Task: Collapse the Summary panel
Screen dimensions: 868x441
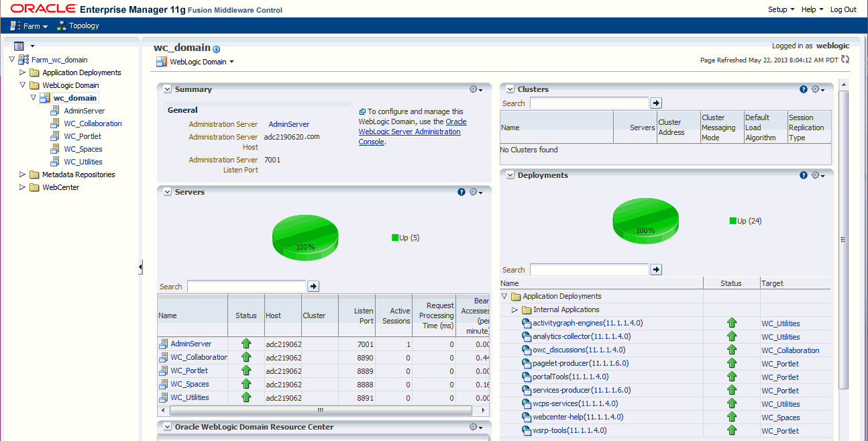Action: (168, 89)
